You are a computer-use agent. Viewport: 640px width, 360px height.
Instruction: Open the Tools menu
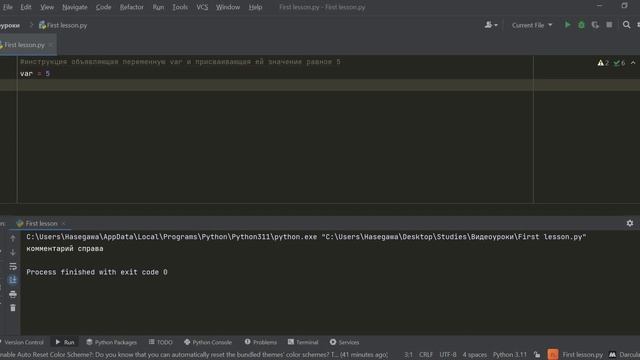click(x=180, y=7)
